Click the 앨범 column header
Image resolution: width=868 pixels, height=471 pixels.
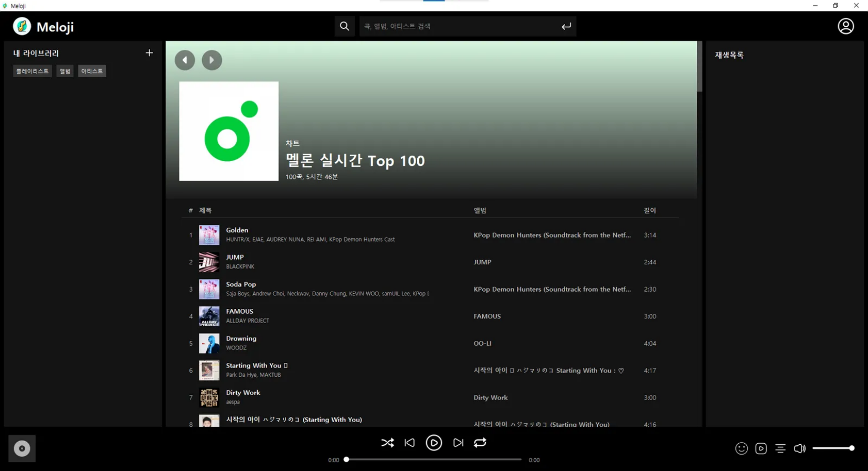480,210
